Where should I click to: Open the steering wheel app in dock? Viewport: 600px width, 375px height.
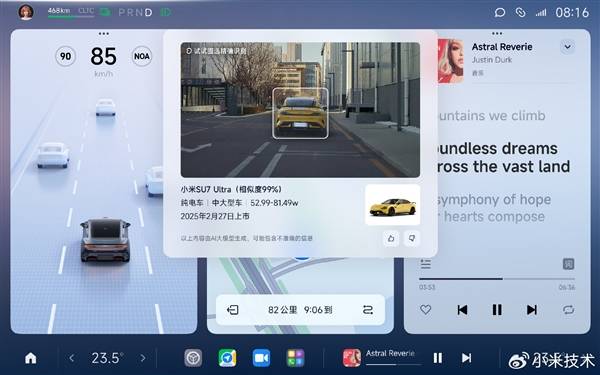coord(193,358)
